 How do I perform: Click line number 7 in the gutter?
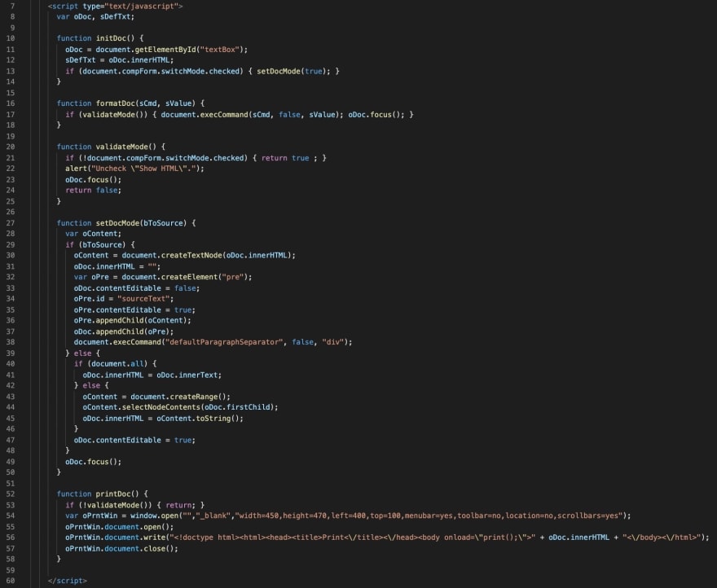tap(12, 6)
